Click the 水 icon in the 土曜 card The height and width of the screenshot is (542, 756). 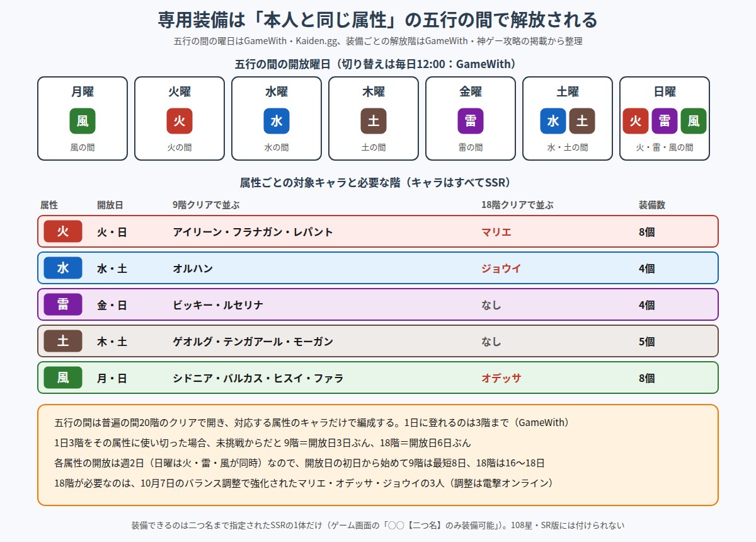coord(553,121)
